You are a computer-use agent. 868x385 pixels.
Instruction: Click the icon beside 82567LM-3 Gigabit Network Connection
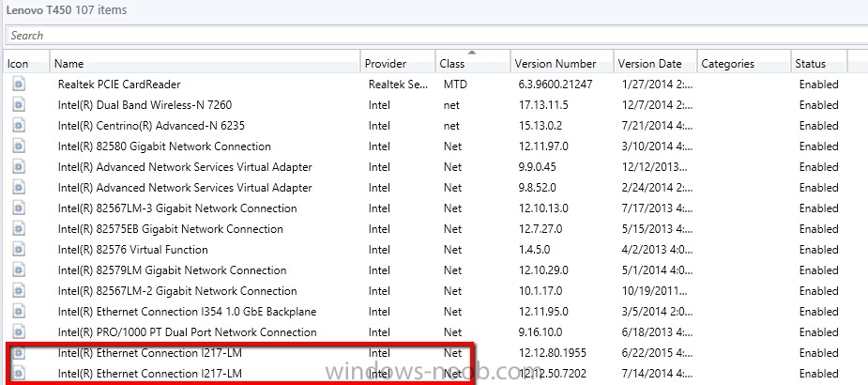[x=19, y=208]
